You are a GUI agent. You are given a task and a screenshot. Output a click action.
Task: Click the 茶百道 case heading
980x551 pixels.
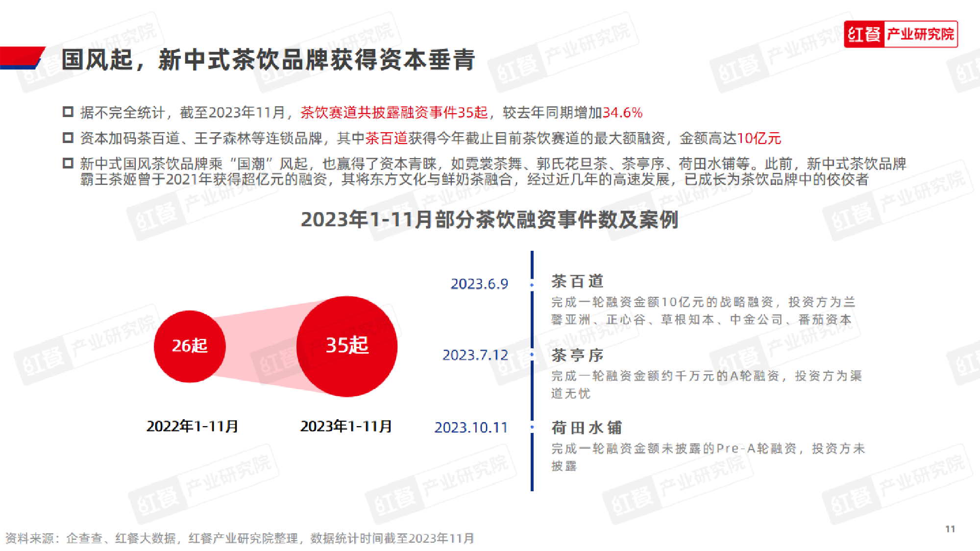577,281
